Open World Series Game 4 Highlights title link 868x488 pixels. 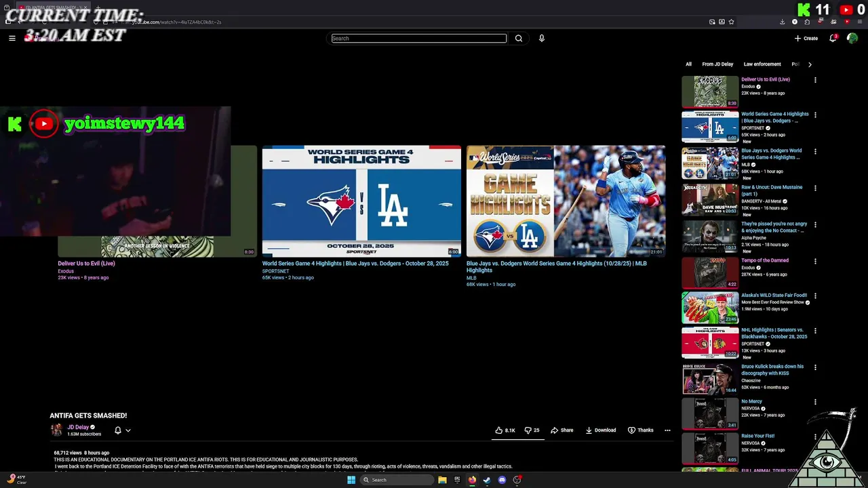(355, 264)
